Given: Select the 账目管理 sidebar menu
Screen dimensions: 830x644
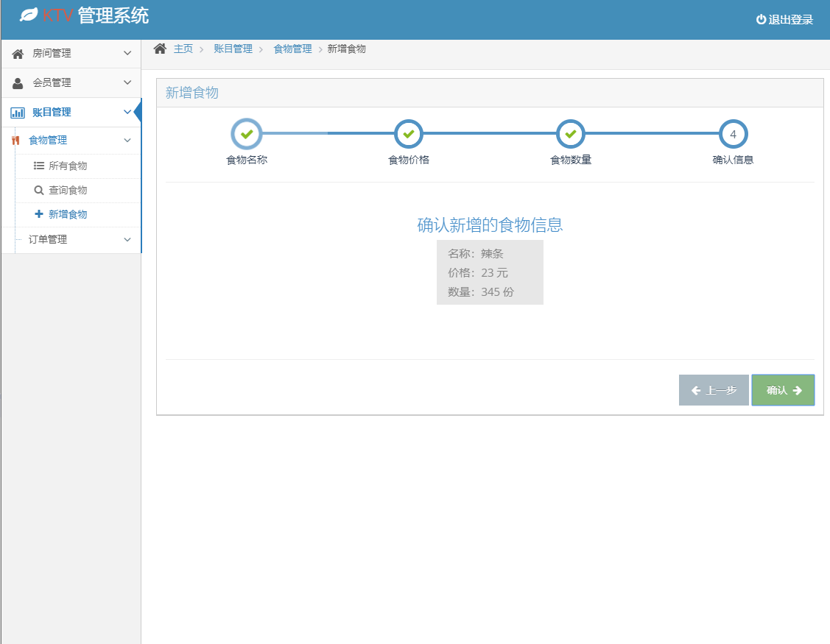Looking at the screenshot, I should [x=52, y=113].
